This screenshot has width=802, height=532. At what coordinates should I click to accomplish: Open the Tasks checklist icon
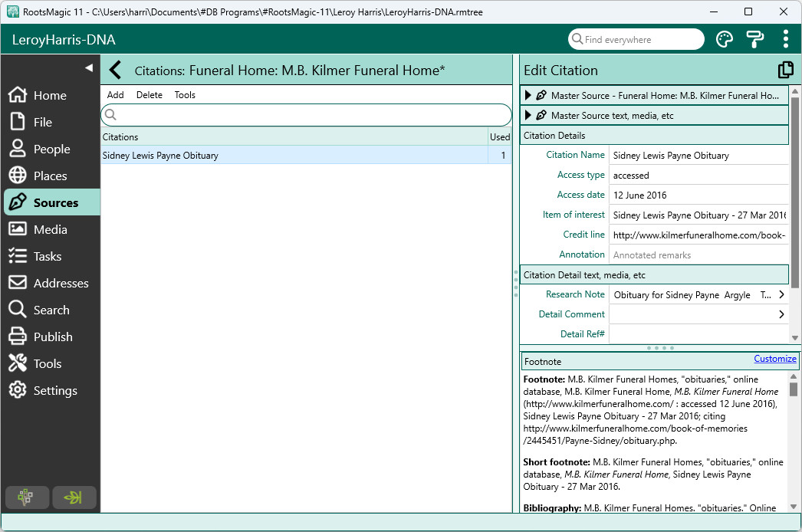(18, 256)
